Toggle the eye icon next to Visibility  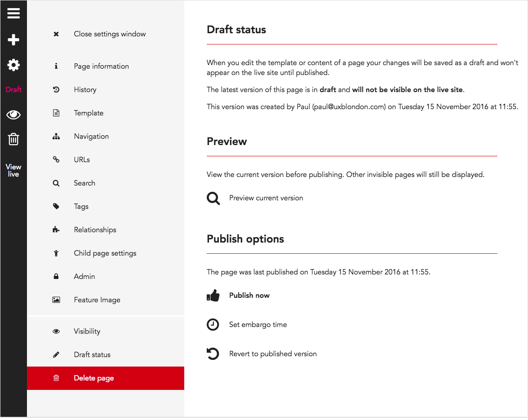(x=56, y=331)
